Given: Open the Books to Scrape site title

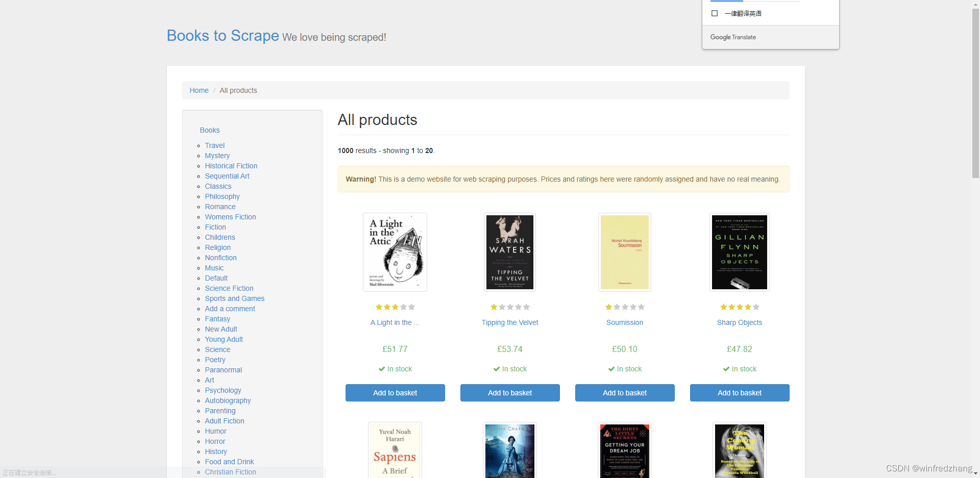Looking at the screenshot, I should (x=223, y=36).
